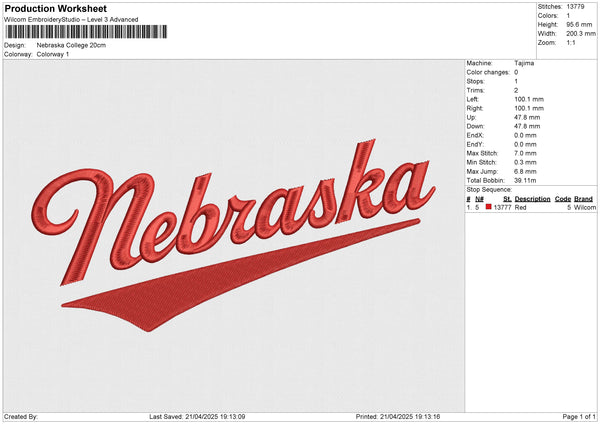This screenshot has height=424, width=600.
Task: Click the 'Production Worksheet' title
Action: click(55, 9)
